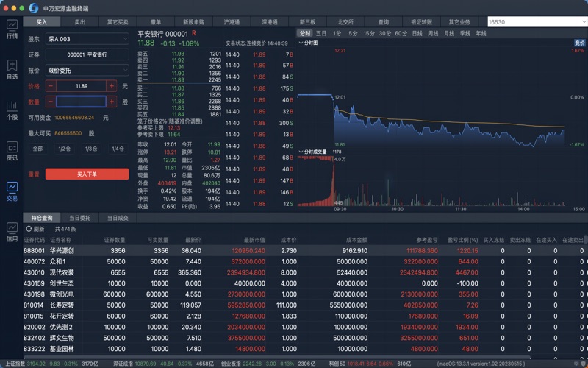This screenshot has height=368, width=588.
Task: Open the 行情 market quotes sidebar icon
Action: point(12,29)
